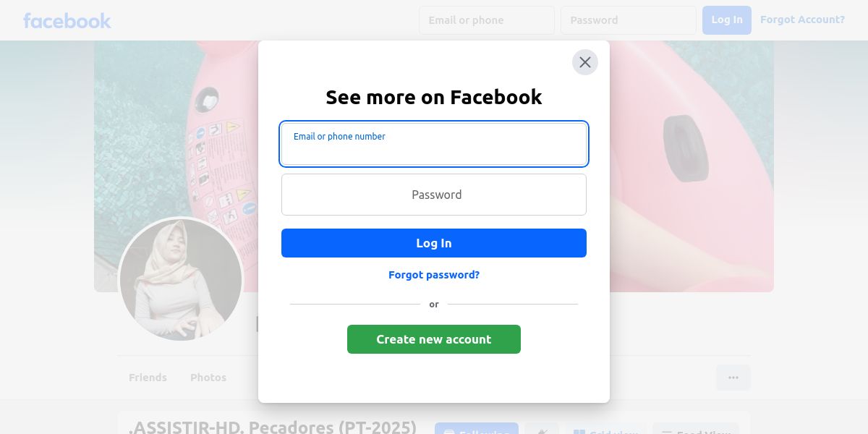Click the Following button below the profile
This screenshot has width=868, height=434.
tap(477, 429)
